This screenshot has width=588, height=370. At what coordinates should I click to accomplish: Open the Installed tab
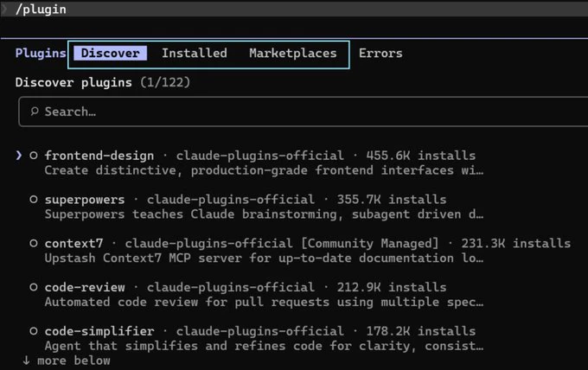[x=195, y=53]
